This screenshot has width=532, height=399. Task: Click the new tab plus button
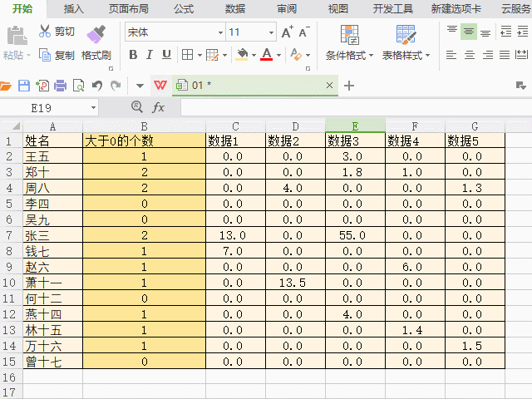pos(349,86)
